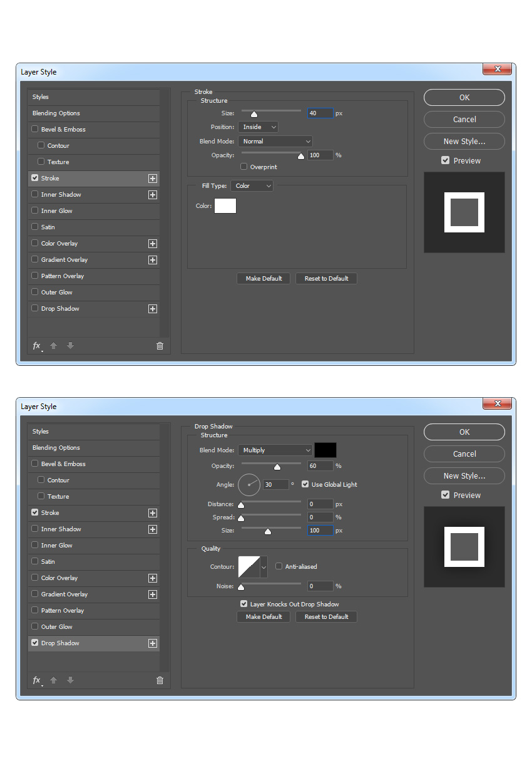Click black drop shadow color swatch
The width and height of the screenshot is (532, 763).
[325, 450]
